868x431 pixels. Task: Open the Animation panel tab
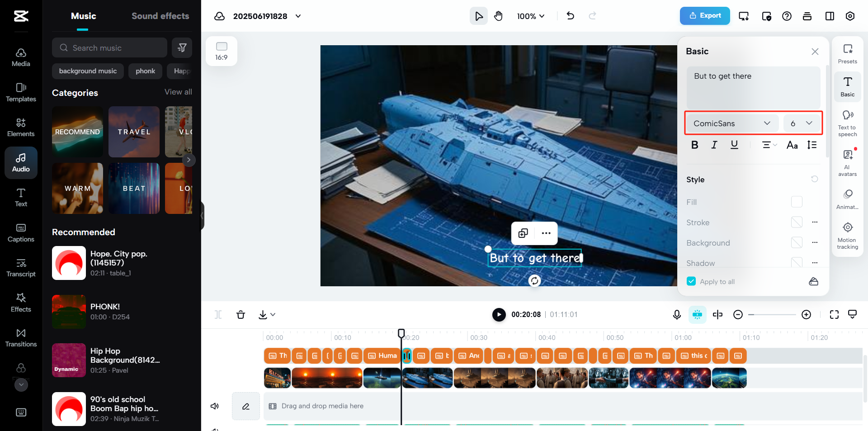point(847,199)
